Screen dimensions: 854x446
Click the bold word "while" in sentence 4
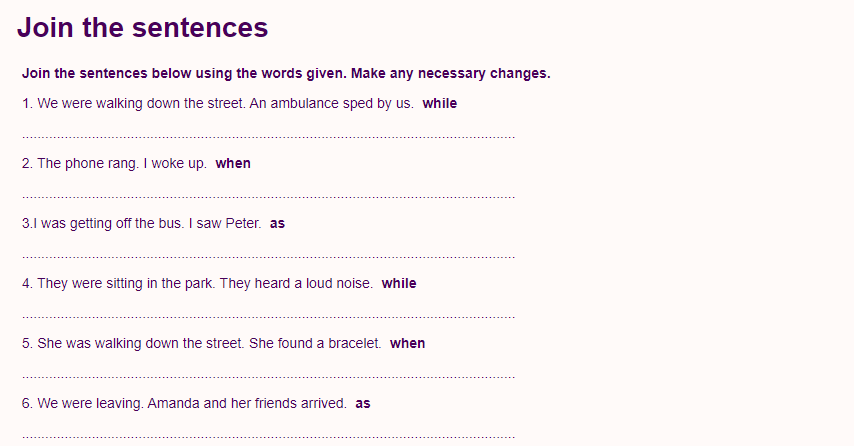(399, 283)
